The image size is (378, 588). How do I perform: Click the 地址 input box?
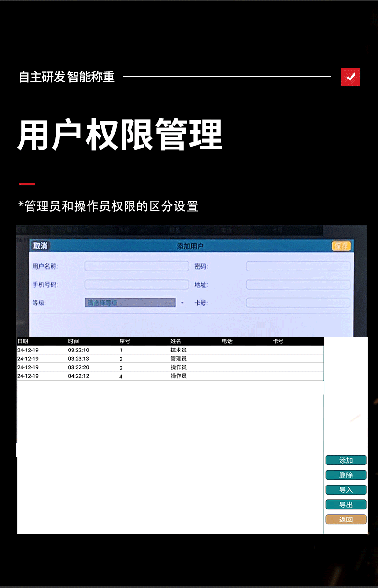(298, 284)
